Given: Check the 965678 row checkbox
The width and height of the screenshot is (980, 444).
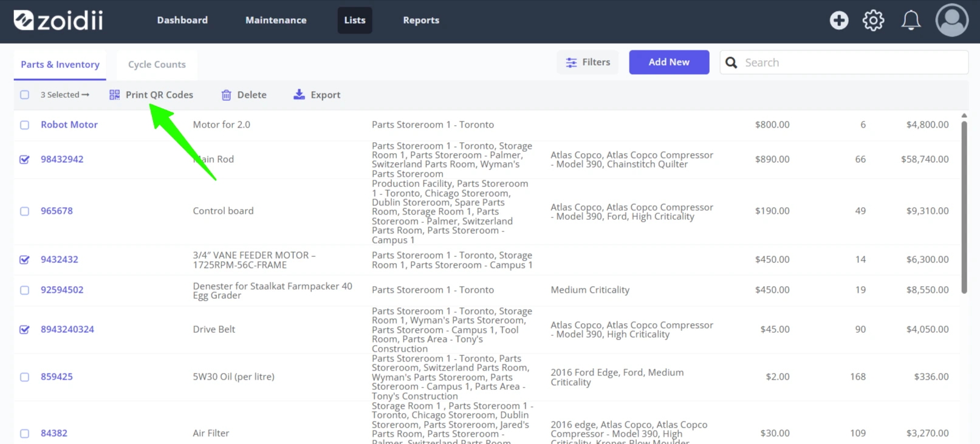Looking at the screenshot, I should [24, 211].
